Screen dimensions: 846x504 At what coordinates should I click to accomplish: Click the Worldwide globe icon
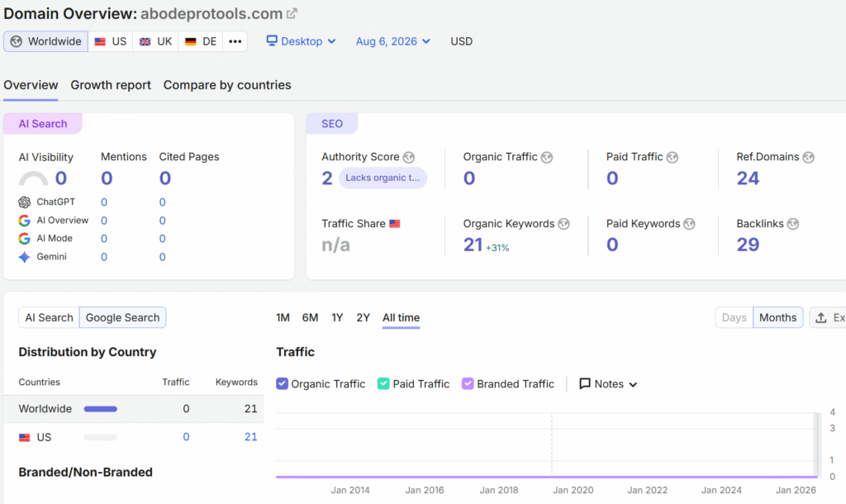pyautogui.click(x=17, y=41)
